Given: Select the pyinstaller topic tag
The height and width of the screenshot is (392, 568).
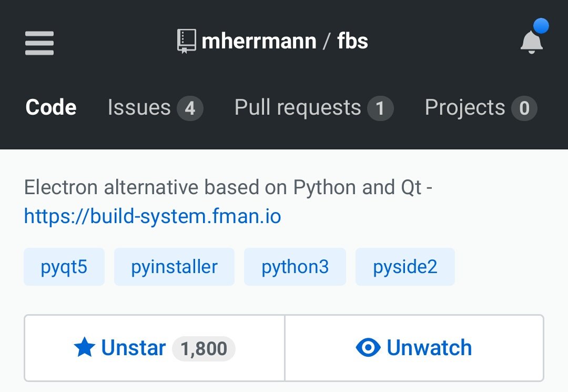Looking at the screenshot, I should click(174, 267).
